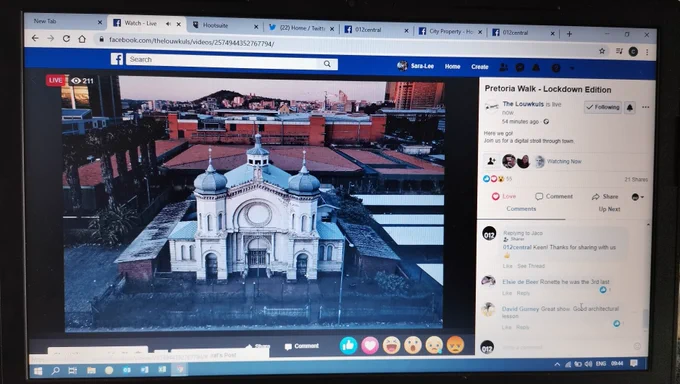Send a Sad reaction below the video

[434, 346]
